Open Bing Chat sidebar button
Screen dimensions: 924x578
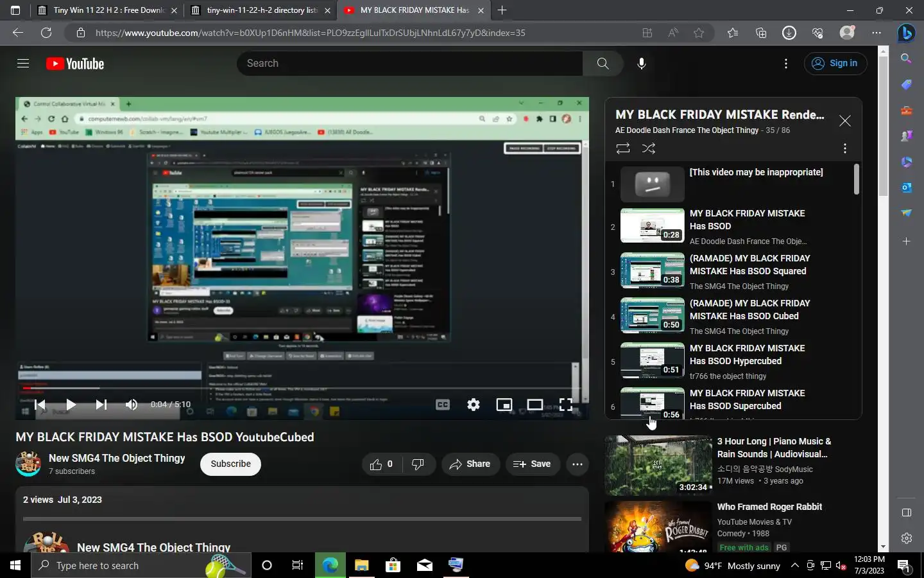click(906, 33)
